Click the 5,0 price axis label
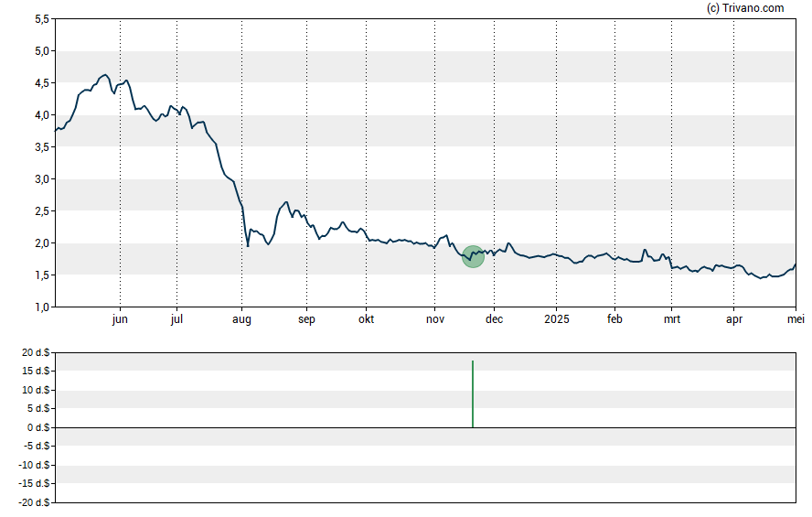The width and height of the screenshot is (812, 517). click(42, 50)
